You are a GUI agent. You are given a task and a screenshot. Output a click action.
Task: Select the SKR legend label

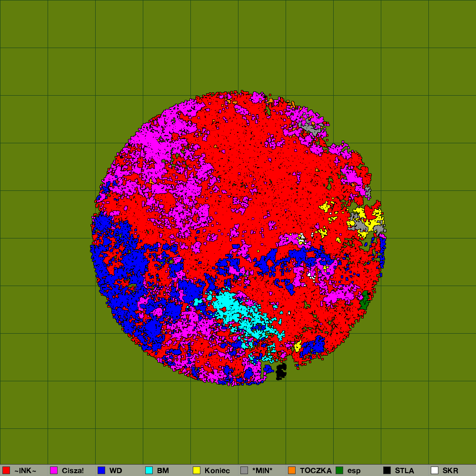(x=450, y=471)
